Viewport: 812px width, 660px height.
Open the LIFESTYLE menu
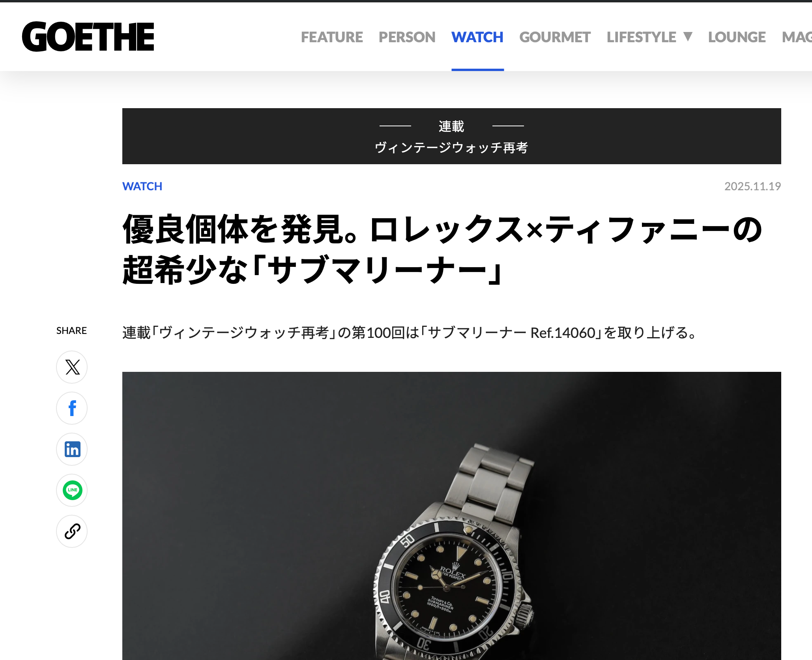tap(642, 37)
